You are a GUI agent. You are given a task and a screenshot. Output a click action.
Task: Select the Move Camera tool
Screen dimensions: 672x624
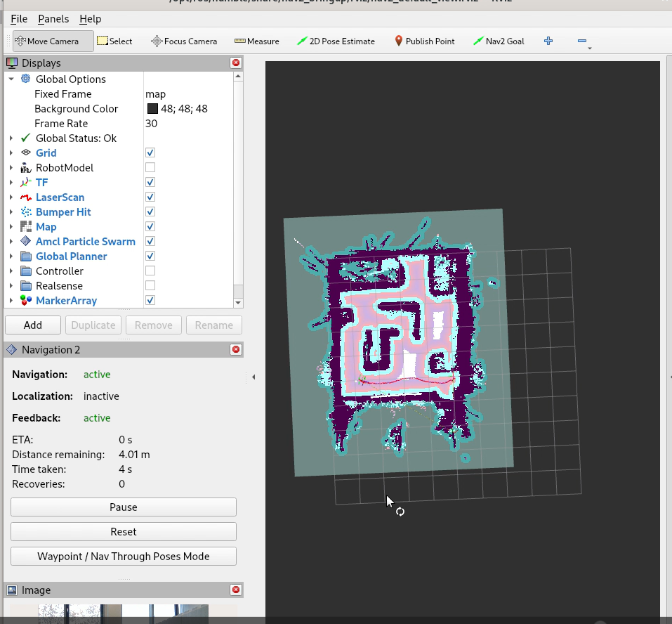pos(53,41)
